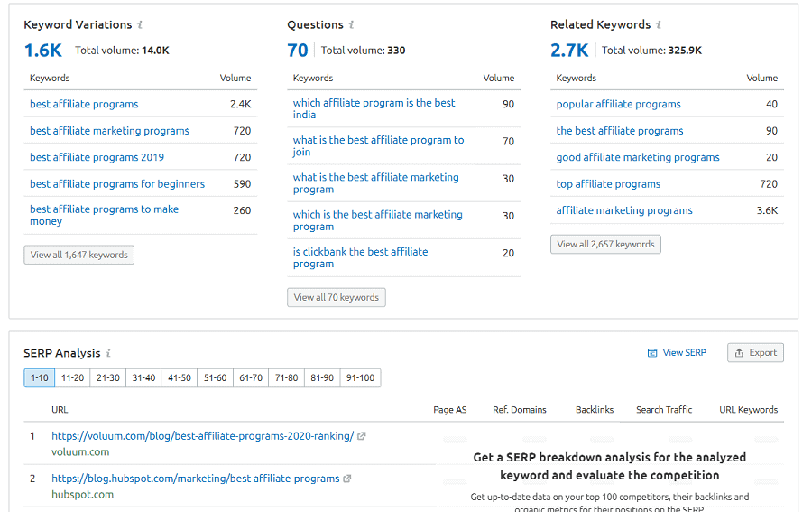This screenshot has width=812, height=512.
Task: Click the URL column header in SERP table
Action: pyautogui.click(x=60, y=410)
